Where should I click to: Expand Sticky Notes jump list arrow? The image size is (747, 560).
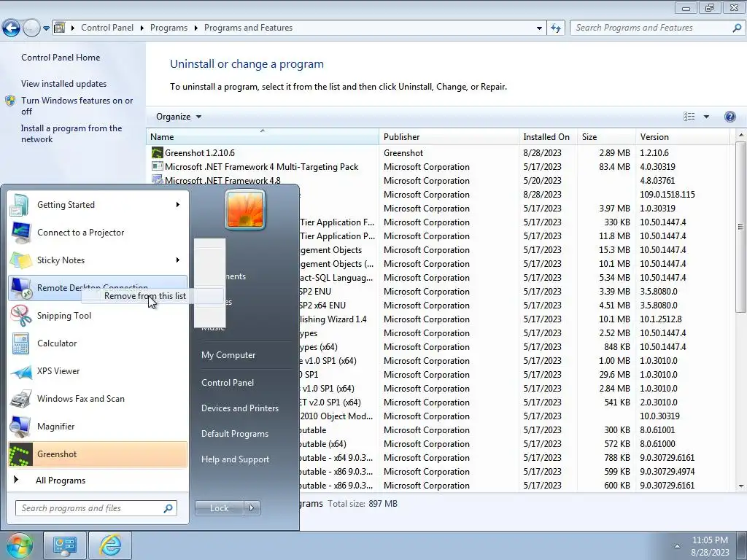pos(178,260)
